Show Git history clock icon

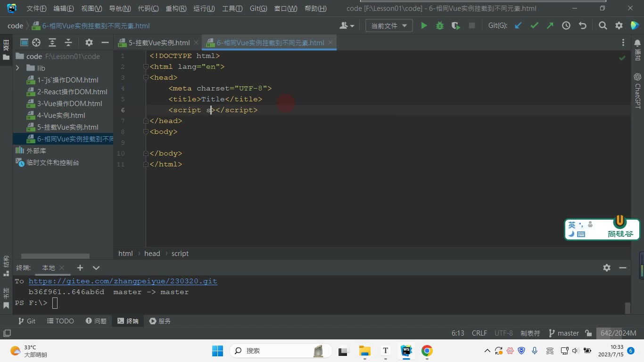point(566,26)
